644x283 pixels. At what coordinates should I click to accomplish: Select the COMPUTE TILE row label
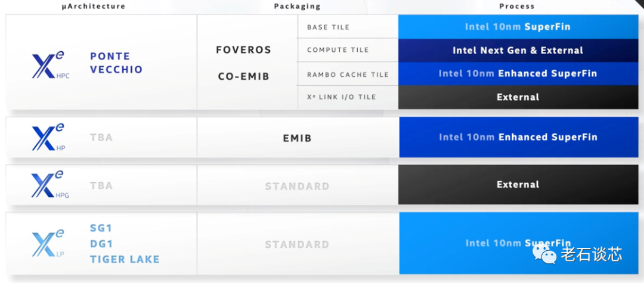click(338, 50)
